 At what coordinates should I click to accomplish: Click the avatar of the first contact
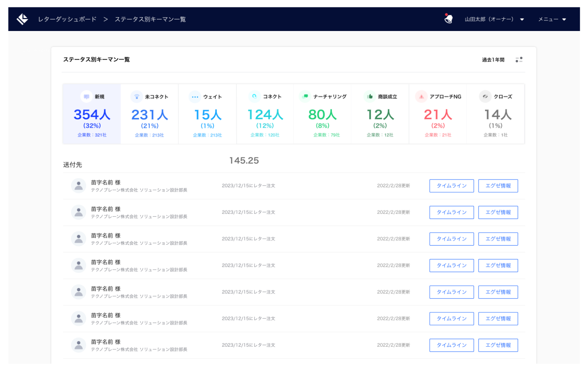(x=78, y=186)
